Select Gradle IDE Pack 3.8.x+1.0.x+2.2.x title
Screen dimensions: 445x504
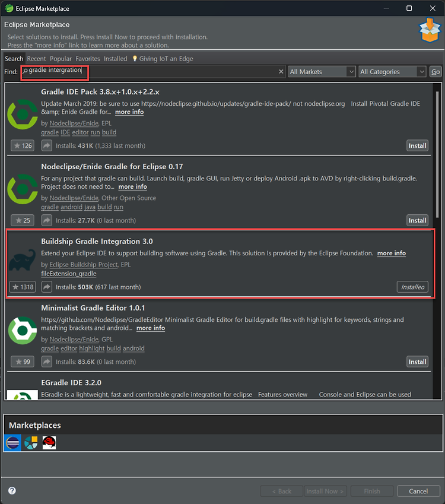[100, 92]
